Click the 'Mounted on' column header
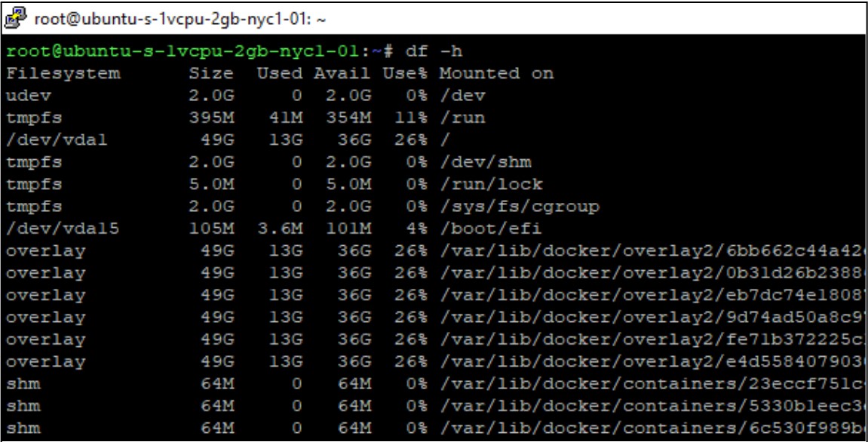 pos(496,73)
